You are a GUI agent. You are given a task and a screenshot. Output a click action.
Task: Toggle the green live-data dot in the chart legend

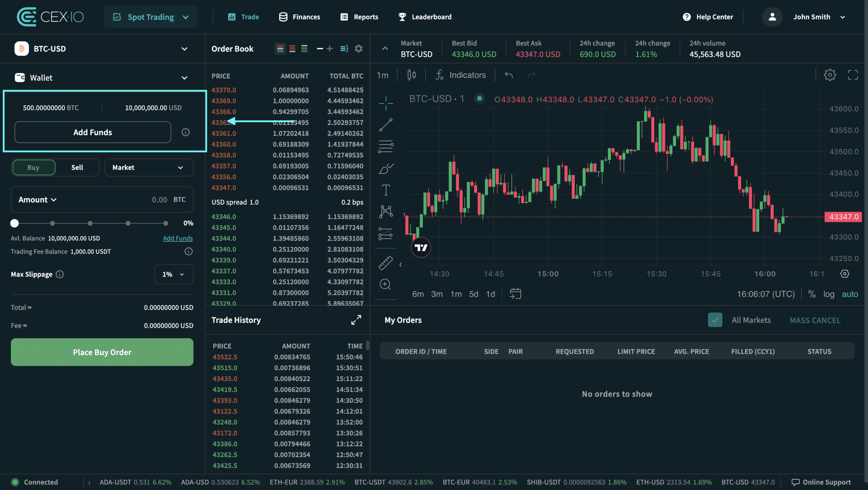(x=479, y=99)
